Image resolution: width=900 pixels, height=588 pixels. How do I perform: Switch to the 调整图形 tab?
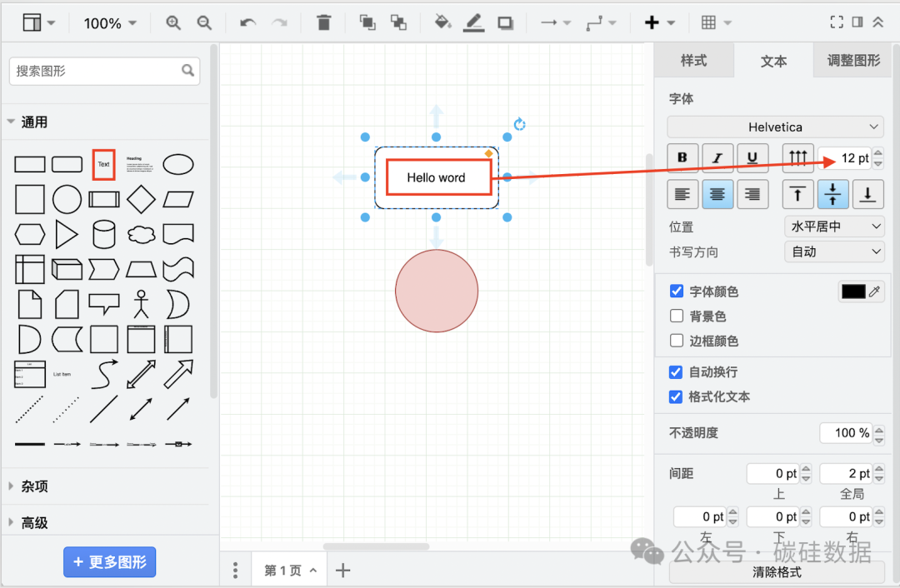[853, 61]
